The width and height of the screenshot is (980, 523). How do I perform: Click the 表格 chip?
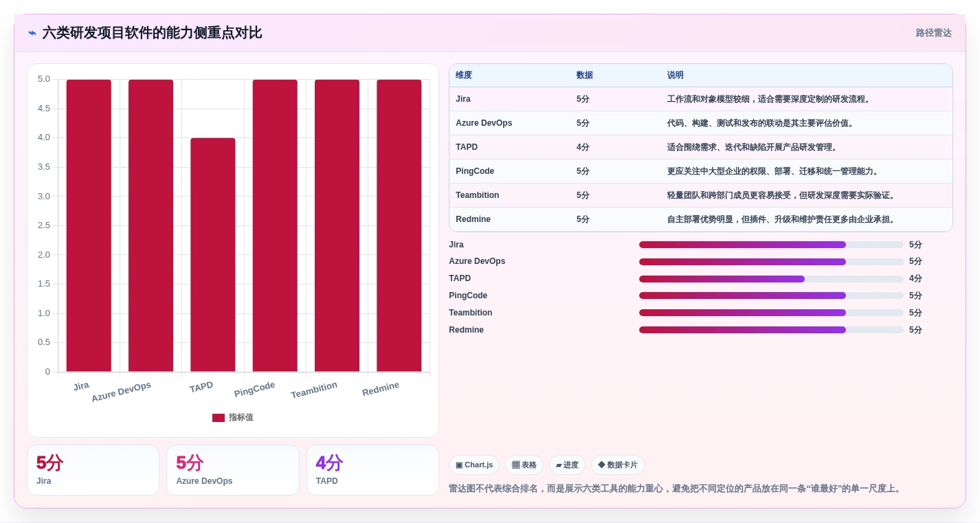tap(524, 465)
